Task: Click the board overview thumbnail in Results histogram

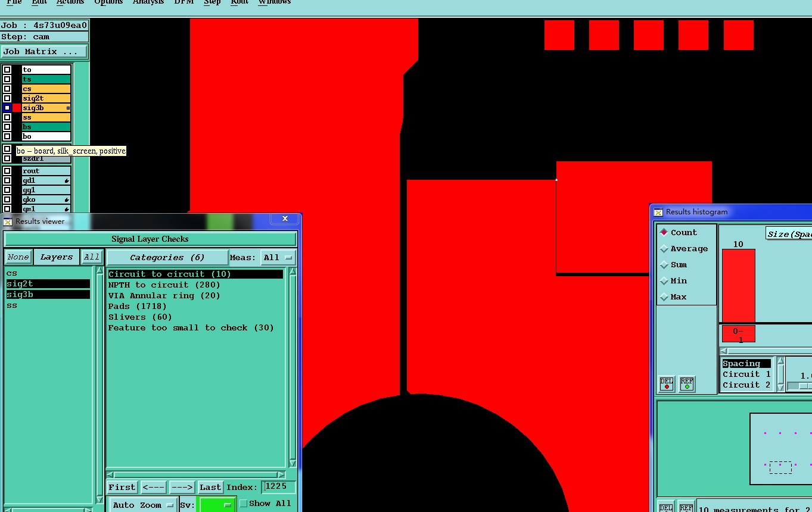Action: coord(781,448)
